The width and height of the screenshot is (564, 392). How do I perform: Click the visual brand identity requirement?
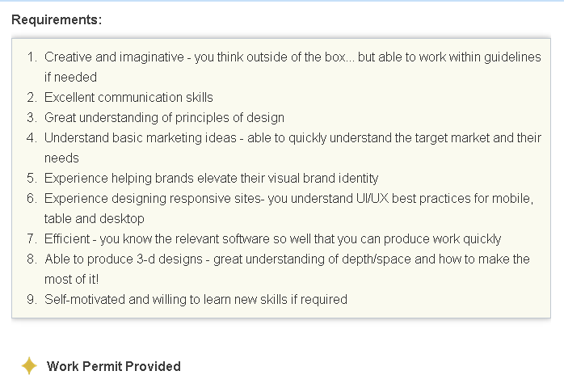pyautogui.click(x=212, y=178)
